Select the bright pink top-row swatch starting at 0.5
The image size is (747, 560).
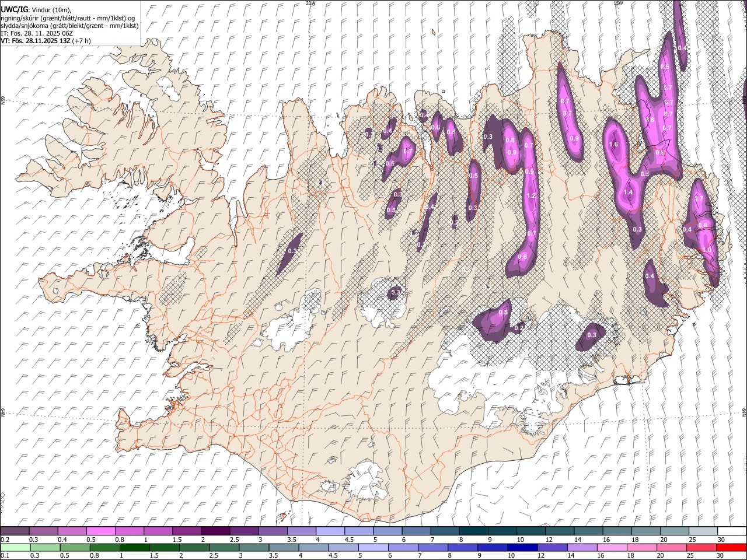100,531
